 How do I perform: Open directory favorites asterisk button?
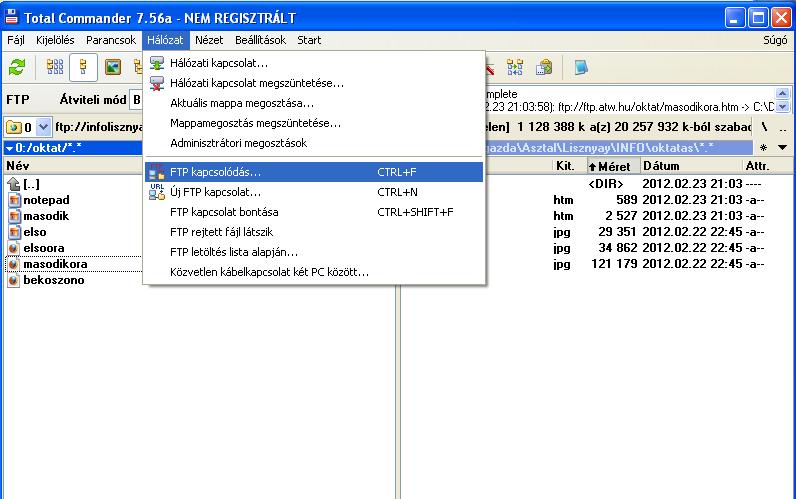(x=764, y=148)
